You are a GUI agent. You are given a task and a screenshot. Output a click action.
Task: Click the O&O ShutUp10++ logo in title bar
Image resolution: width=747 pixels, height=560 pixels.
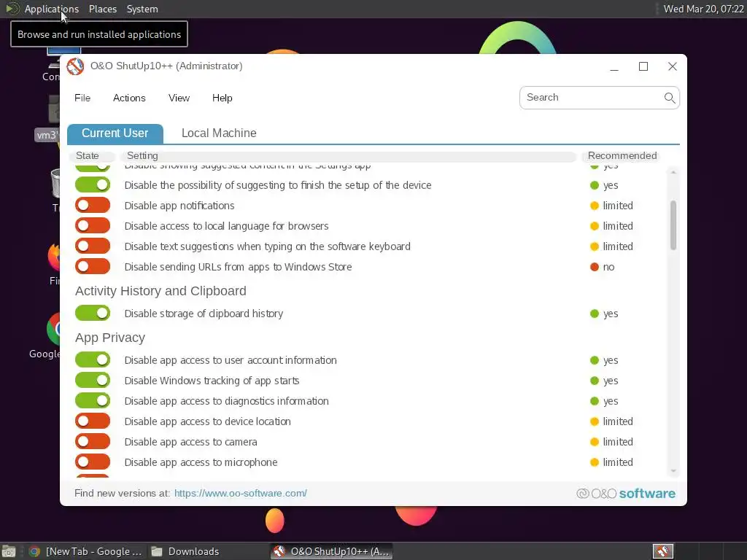[x=75, y=66]
